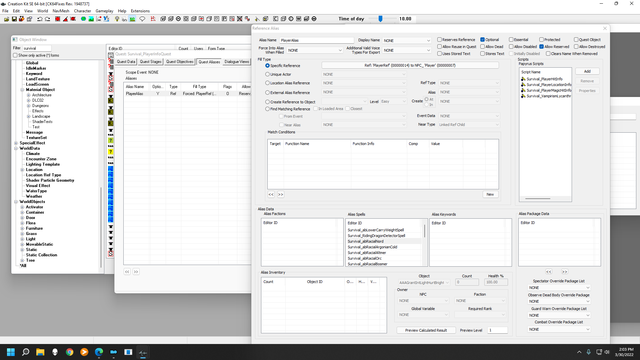640x360 pixels.
Task: Click the lightbulb lighting toolbar icon
Action: pos(117,19)
